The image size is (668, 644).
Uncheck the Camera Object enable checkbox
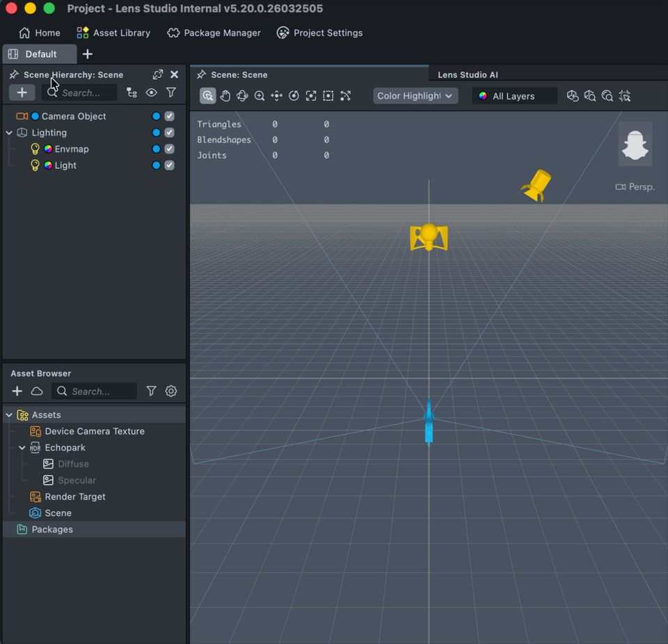pyautogui.click(x=169, y=116)
